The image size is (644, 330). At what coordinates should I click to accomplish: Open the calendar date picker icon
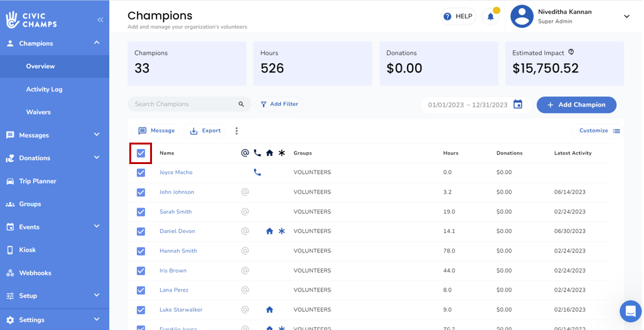518,105
